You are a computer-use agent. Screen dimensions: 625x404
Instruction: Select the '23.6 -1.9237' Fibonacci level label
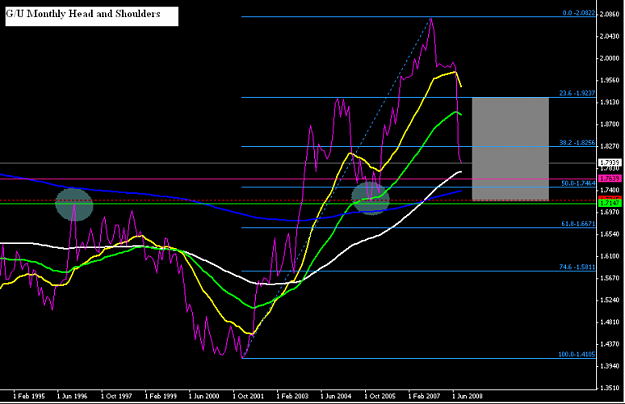pyautogui.click(x=577, y=94)
